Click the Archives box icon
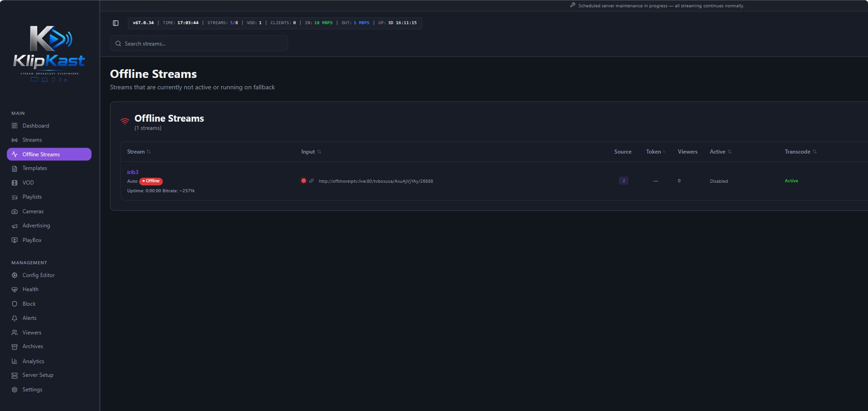Screen dimensions: 868x411 (x=15, y=347)
